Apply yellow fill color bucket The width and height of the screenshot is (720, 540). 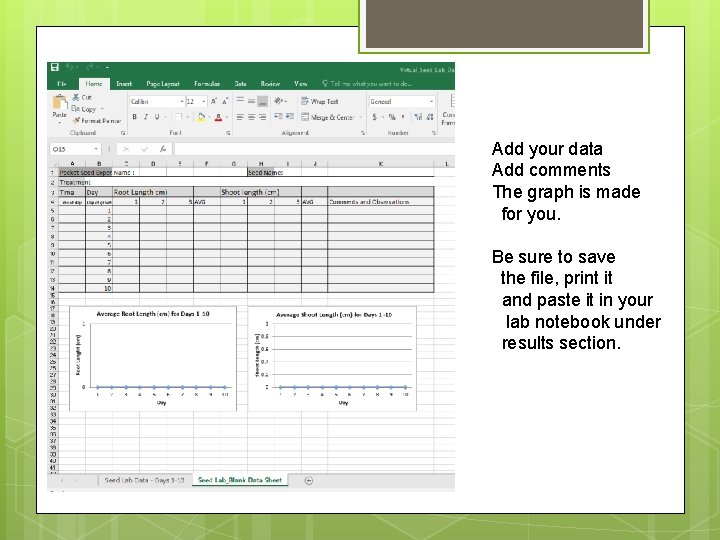click(201, 118)
